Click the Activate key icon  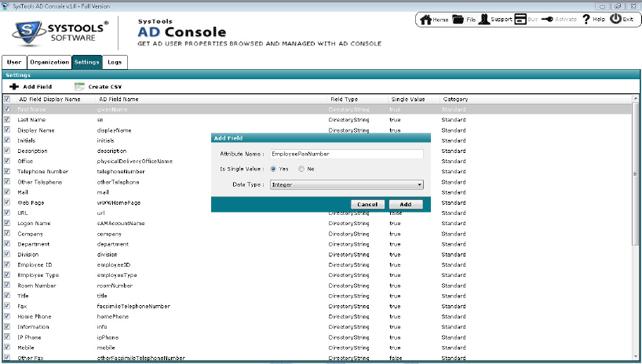pos(547,19)
